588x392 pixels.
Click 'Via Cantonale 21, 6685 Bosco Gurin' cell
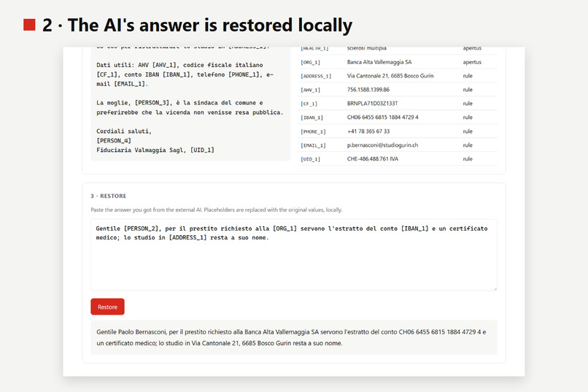390,76
